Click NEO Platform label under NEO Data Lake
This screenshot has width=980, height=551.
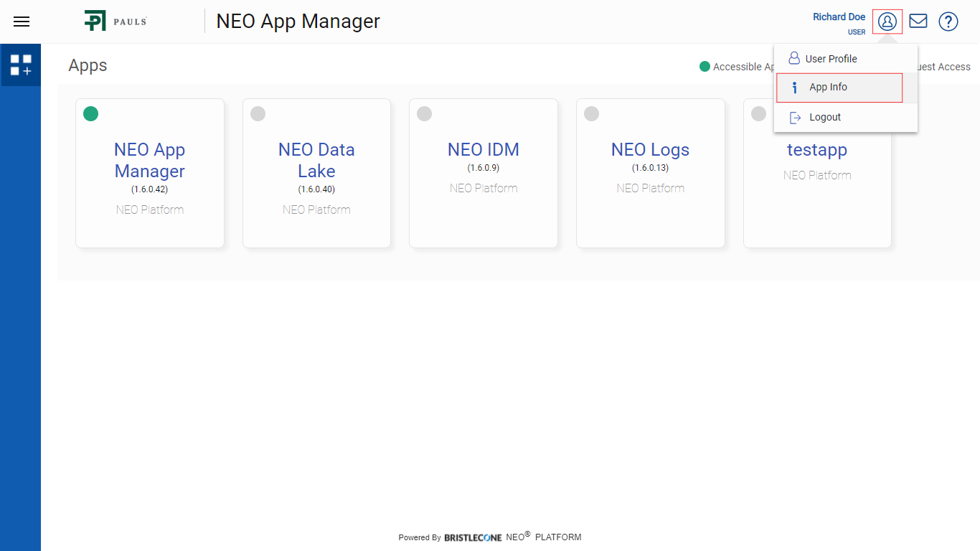pyautogui.click(x=316, y=210)
